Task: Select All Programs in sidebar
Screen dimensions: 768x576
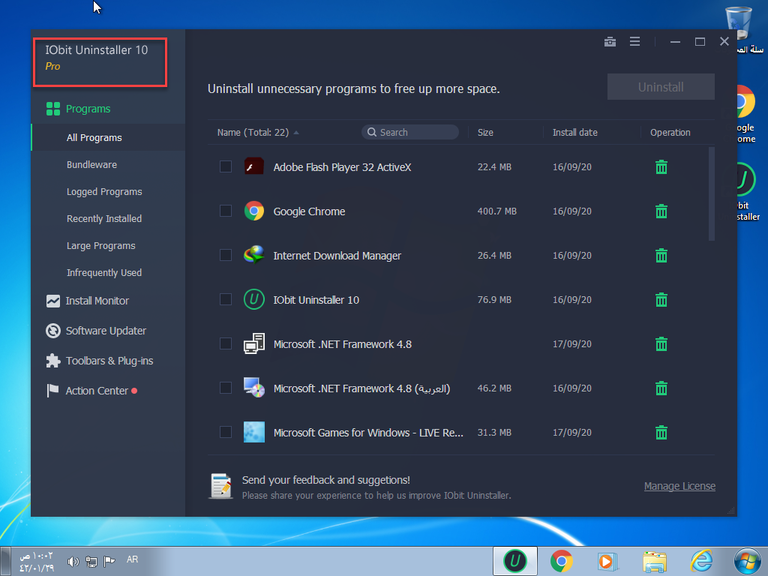Action: pos(94,138)
